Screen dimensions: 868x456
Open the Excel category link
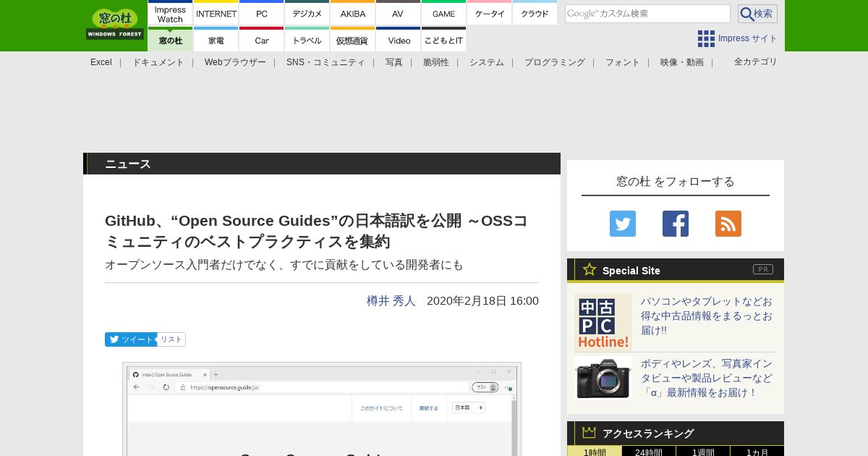coord(101,62)
